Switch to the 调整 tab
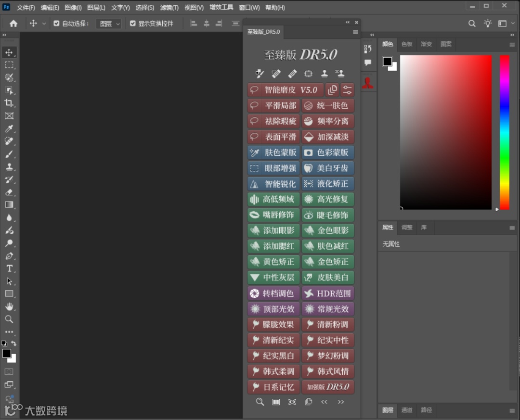520x420 pixels. [x=406, y=228]
